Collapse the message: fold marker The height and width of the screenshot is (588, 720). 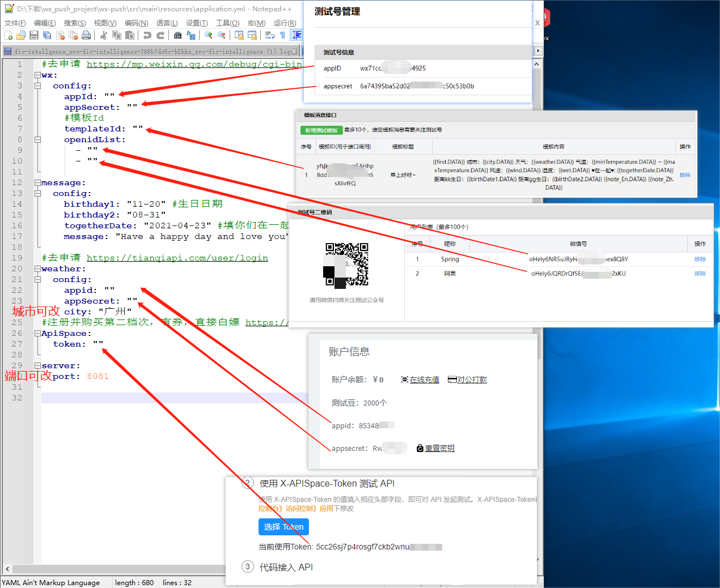(37, 182)
